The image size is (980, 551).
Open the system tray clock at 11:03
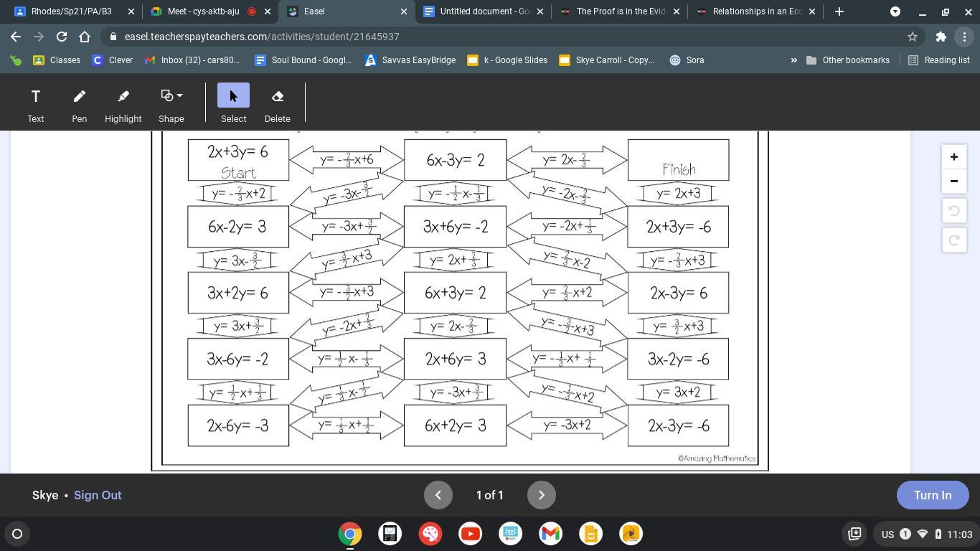pyautogui.click(x=959, y=534)
